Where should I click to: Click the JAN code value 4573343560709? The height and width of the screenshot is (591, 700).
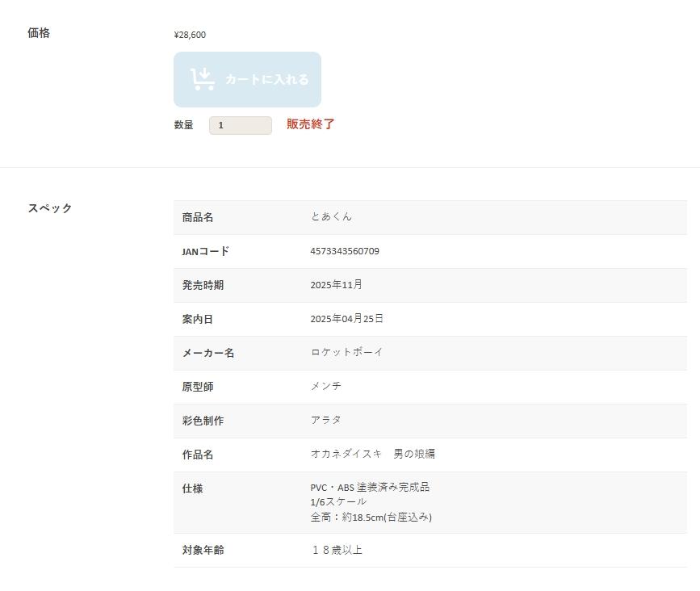(x=344, y=251)
